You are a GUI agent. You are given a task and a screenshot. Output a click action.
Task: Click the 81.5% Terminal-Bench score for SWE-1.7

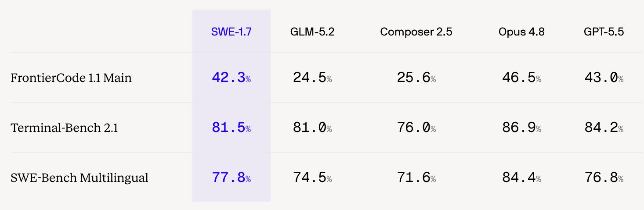(231, 128)
